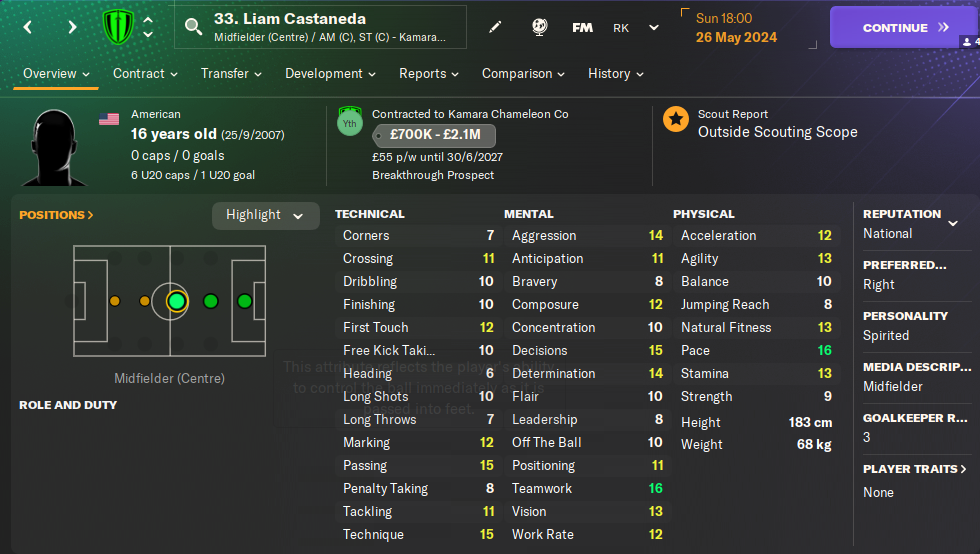Screen dimensions: 980x554
Task: Click the green club shield badge
Action: pos(117,27)
